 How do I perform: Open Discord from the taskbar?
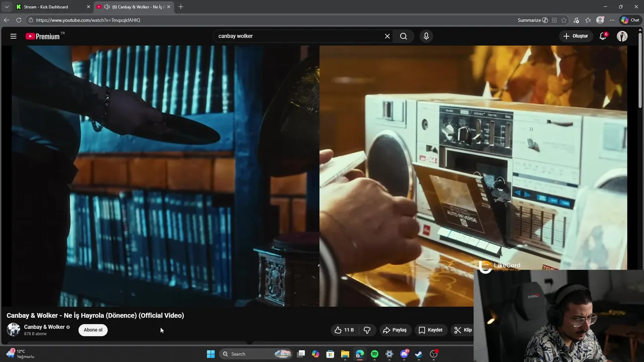[404, 354]
